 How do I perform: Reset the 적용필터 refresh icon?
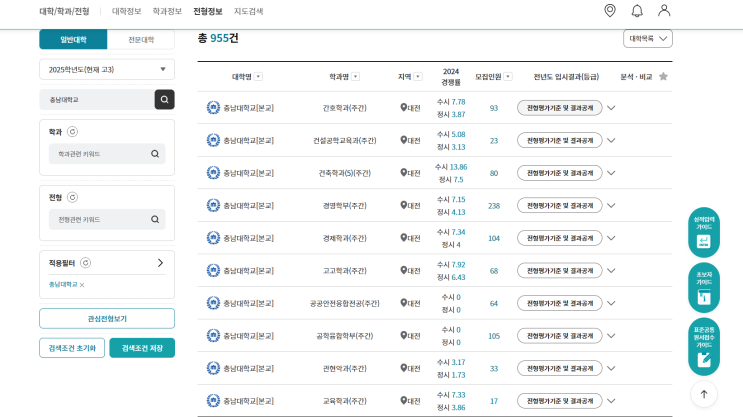tap(85, 263)
